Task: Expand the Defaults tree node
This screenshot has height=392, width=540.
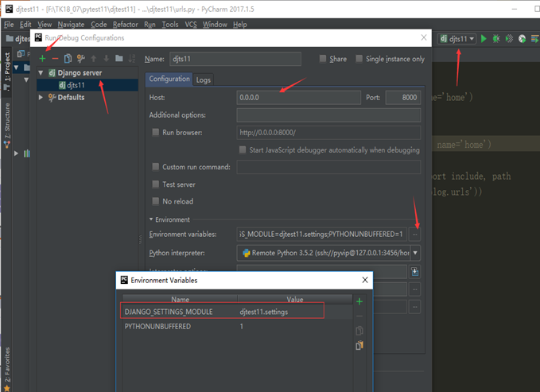Action: click(41, 97)
